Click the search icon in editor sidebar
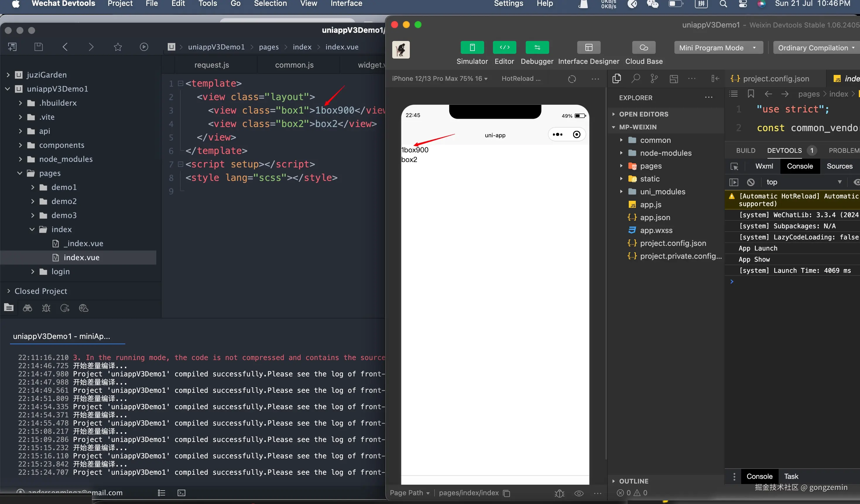 [635, 78]
